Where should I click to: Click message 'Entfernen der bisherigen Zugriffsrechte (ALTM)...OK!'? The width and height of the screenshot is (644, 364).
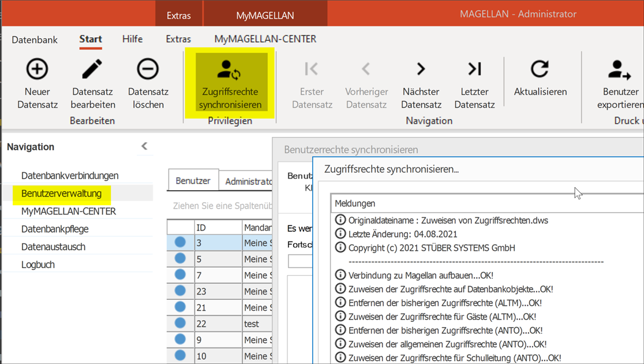(x=445, y=303)
